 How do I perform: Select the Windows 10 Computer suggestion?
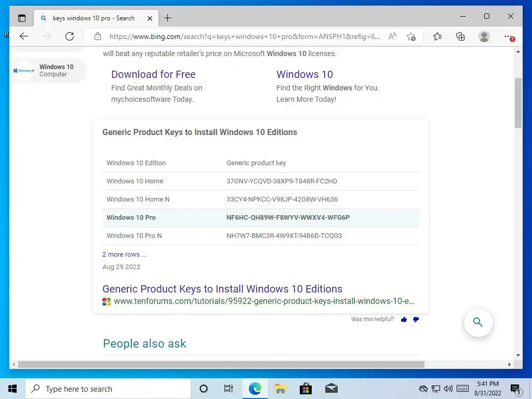click(48, 71)
